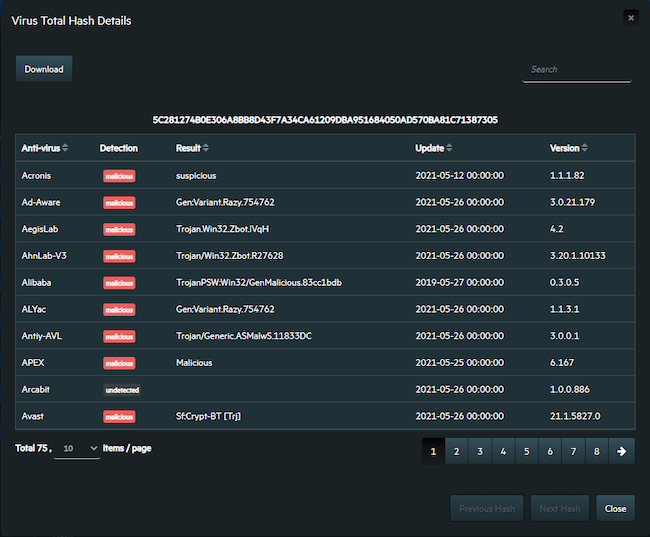The width and height of the screenshot is (650, 537).
Task: Close dialog with top-right X icon
Action: point(629,17)
